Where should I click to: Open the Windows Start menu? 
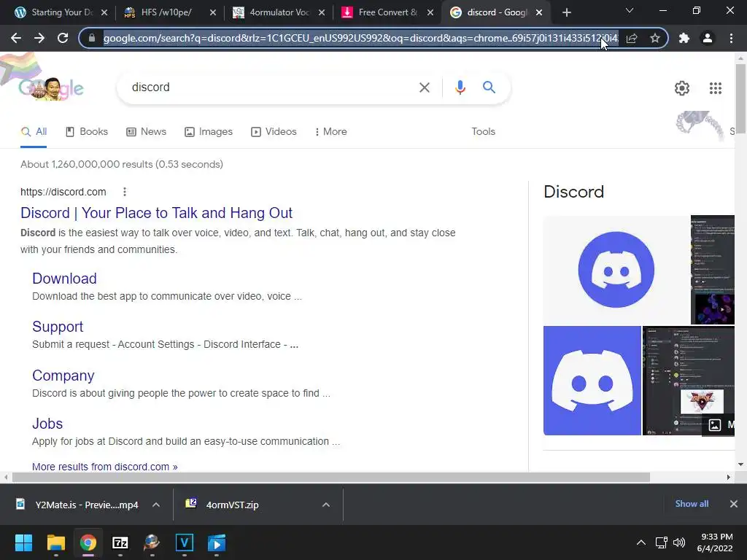click(23, 542)
